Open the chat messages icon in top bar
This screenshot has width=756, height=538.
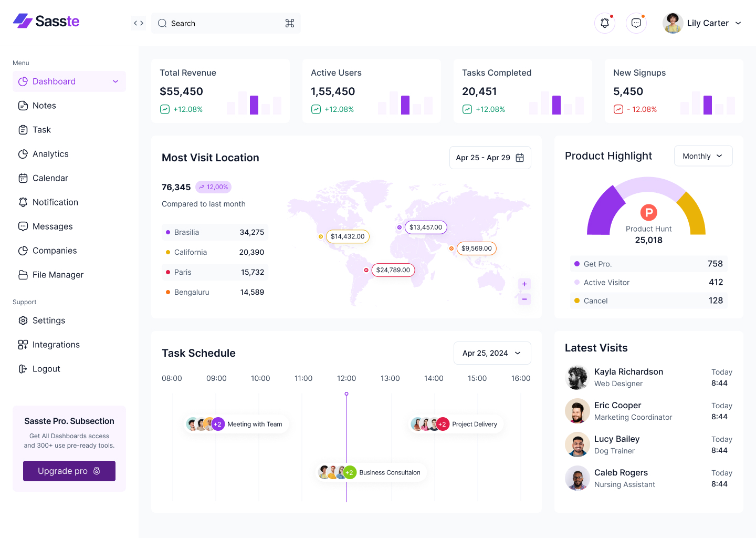point(636,23)
